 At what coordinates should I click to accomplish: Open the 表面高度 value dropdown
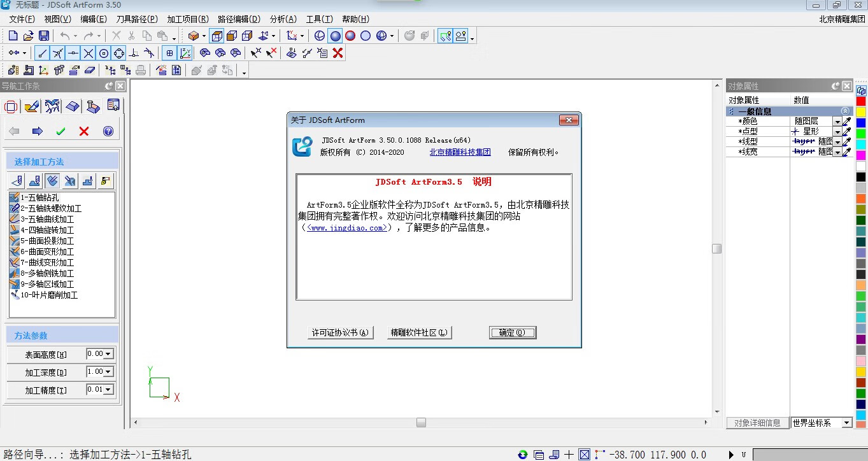coord(108,354)
